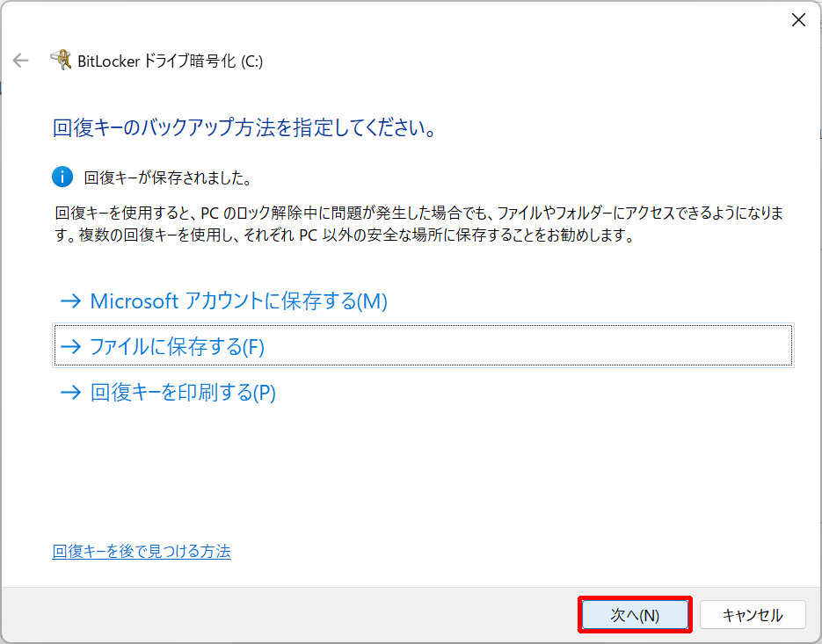Click the 回復キーが保存されました message
This screenshot has width=822, height=644.
pyautogui.click(x=168, y=177)
